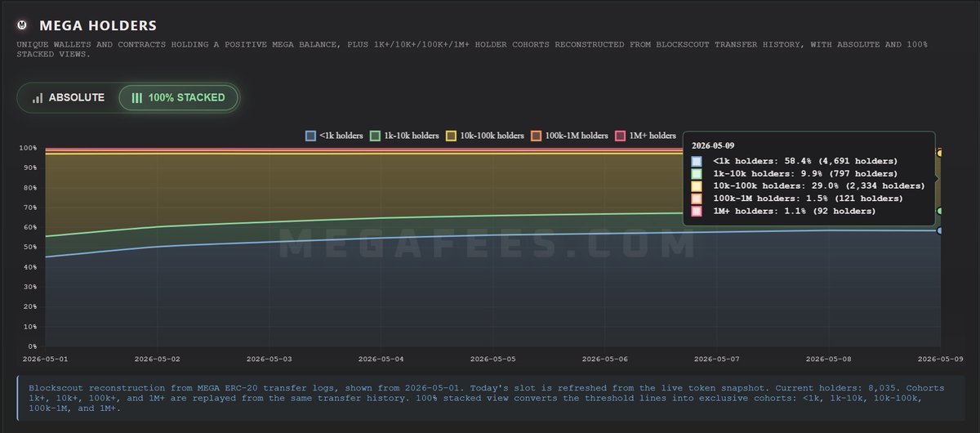This screenshot has width=980, height=433.
Task: Click tooltip row '1k-10k holders: 9.9%'
Action: coord(794,173)
